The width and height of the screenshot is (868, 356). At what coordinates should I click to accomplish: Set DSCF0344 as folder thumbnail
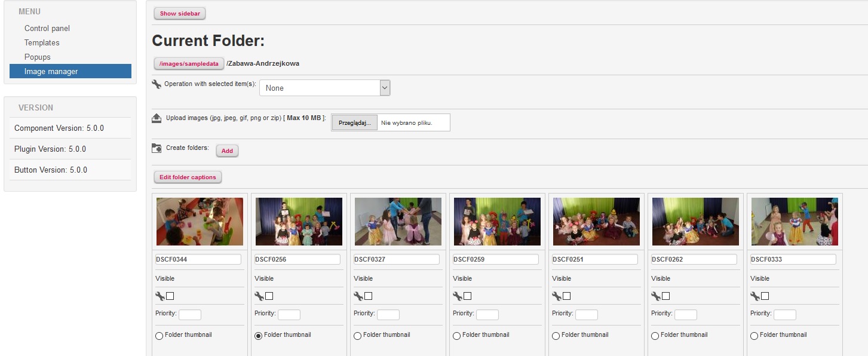click(159, 336)
